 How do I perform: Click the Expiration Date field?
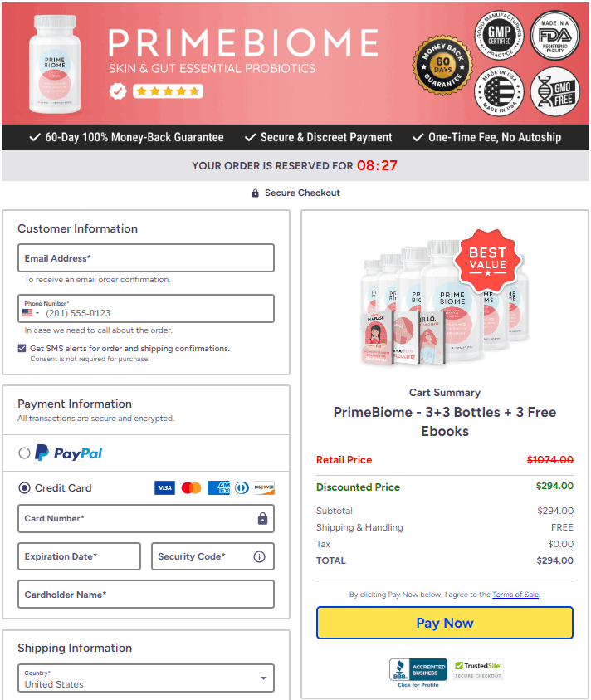coord(79,556)
